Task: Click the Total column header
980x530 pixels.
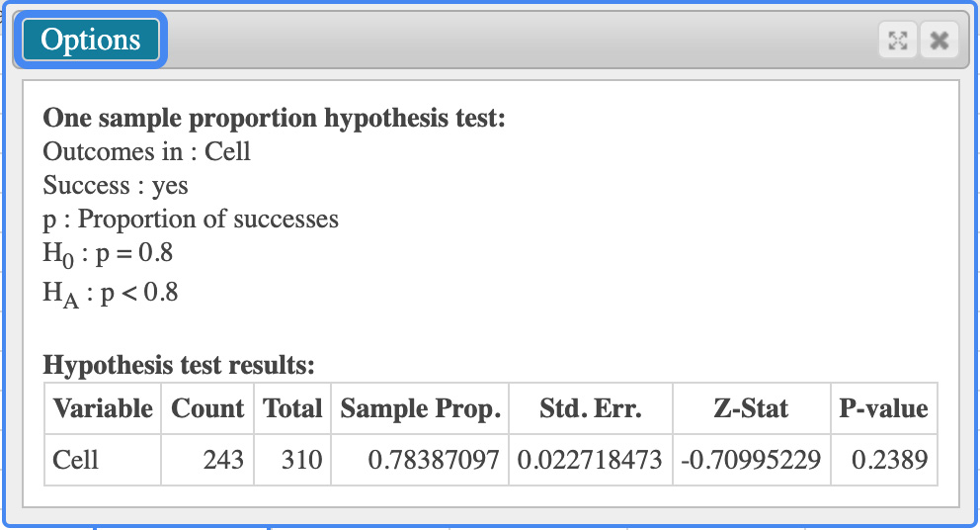Action: [292, 408]
